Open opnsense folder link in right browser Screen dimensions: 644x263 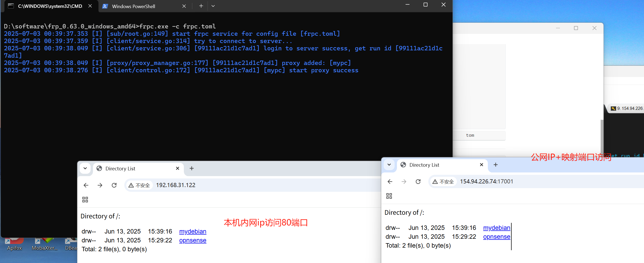[x=496, y=237]
